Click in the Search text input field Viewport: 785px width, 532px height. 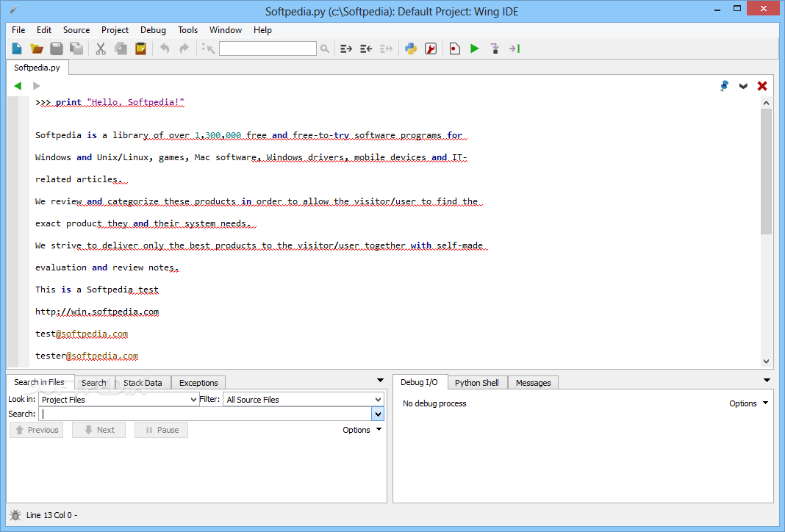click(x=205, y=414)
